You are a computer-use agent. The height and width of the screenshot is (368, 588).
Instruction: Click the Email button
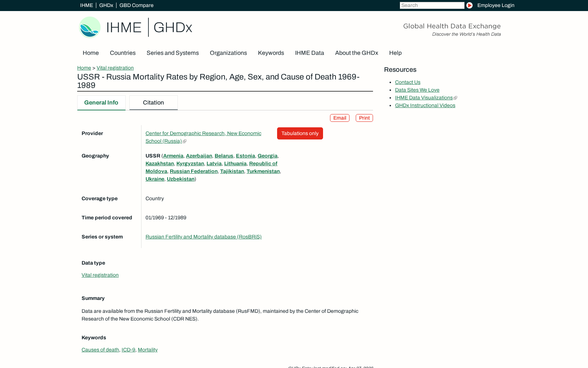click(340, 118)
